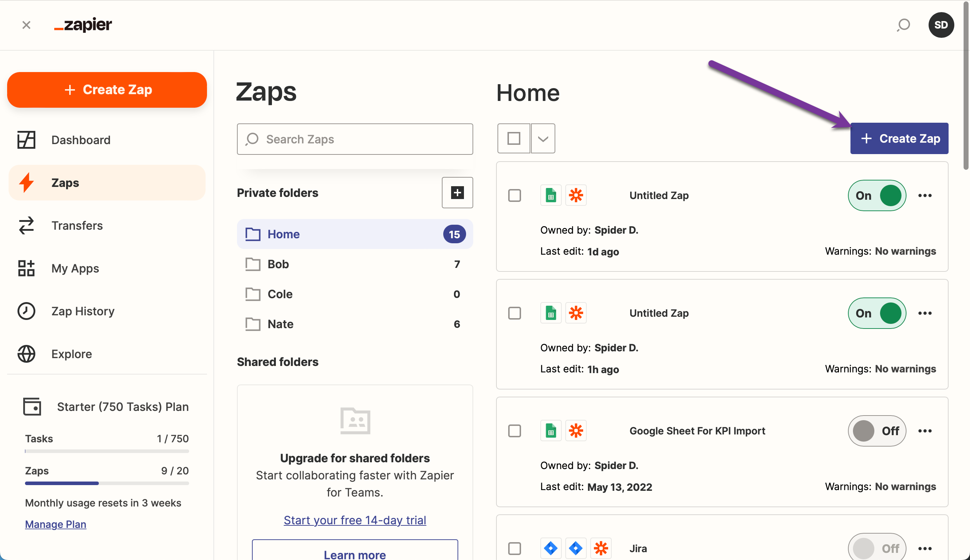Open the Cole folder
This screenshot has width=970, height=560.
[x=355, y=294]
